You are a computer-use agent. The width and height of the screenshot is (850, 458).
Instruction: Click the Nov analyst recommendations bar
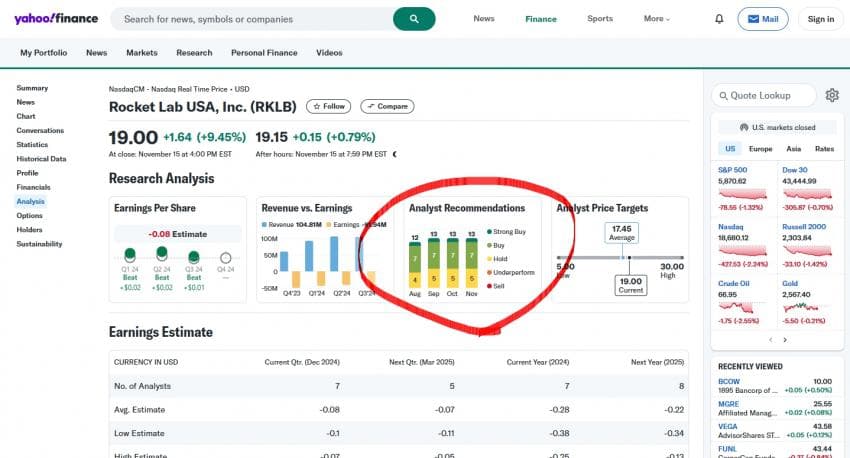[472, 263]
